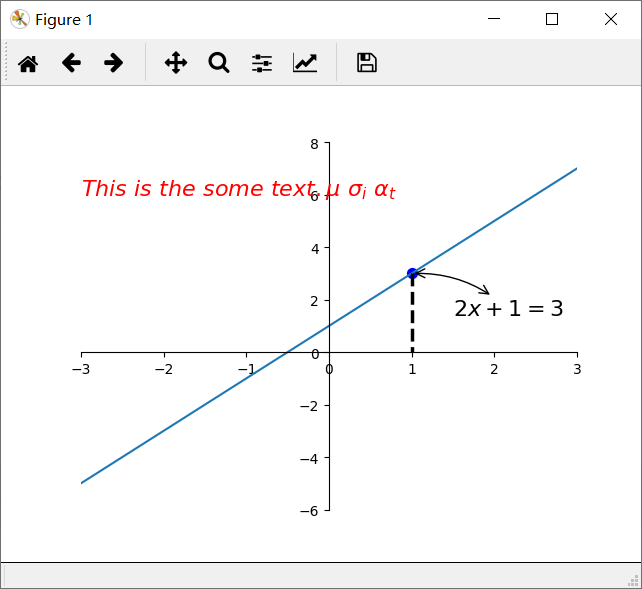Close the Figure 1 window
The image size is (642, 589).
click(x=611, y=19)
